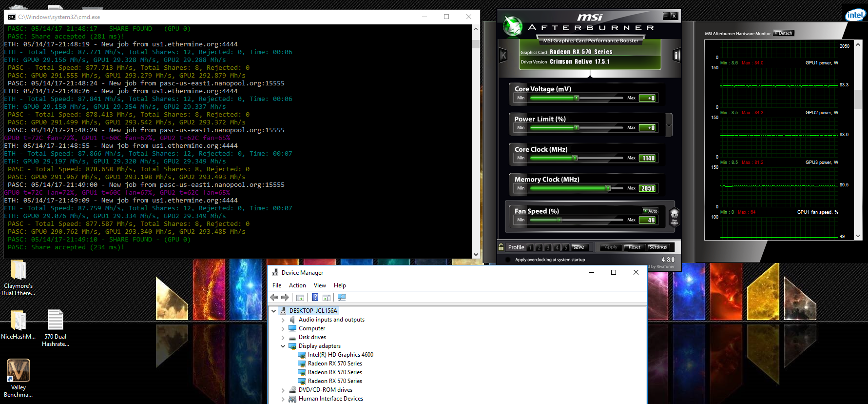
Task: Enable apply overclocking at system startup
Action: [x=508, y=260]
